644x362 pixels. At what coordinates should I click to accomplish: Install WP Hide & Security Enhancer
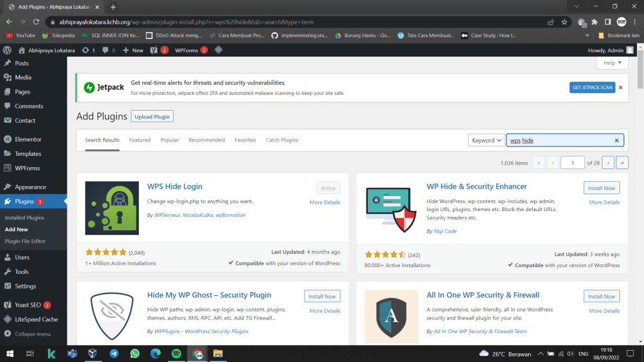click(601, 188)
